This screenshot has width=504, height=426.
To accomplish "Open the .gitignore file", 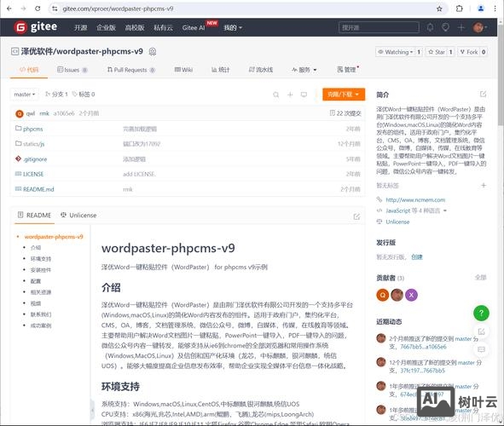I will pos(35,159).
